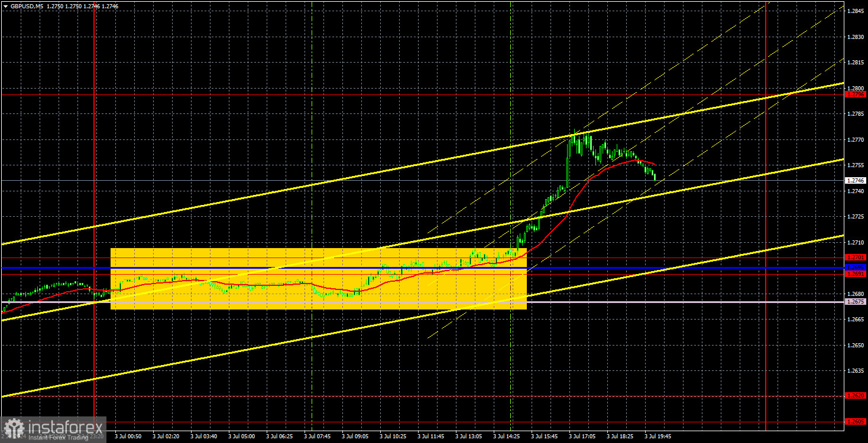Select the 1.2701 red level price label

click(856, 258)
